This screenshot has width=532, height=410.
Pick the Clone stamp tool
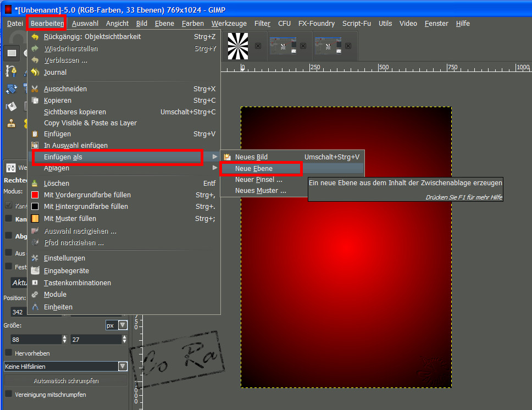click(x=12, y=124)
